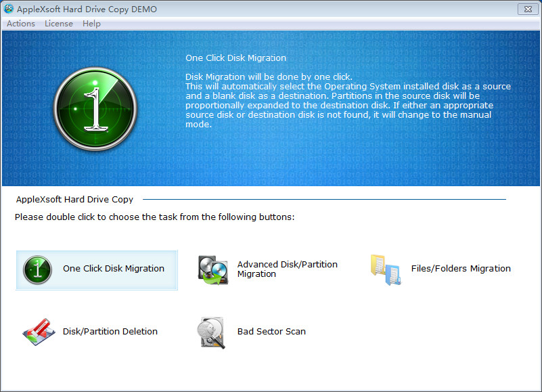Click the One Click Disk Migration radar icon
The image size is (542, 392).
click(37, 270)
